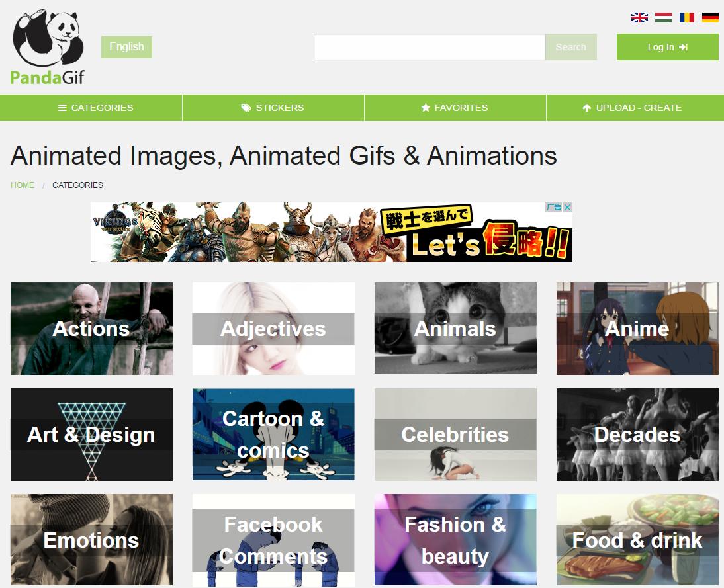The image size is (724, 588).
Task: Choose the Romanian flag icon
Action: [x=687, y=18]
